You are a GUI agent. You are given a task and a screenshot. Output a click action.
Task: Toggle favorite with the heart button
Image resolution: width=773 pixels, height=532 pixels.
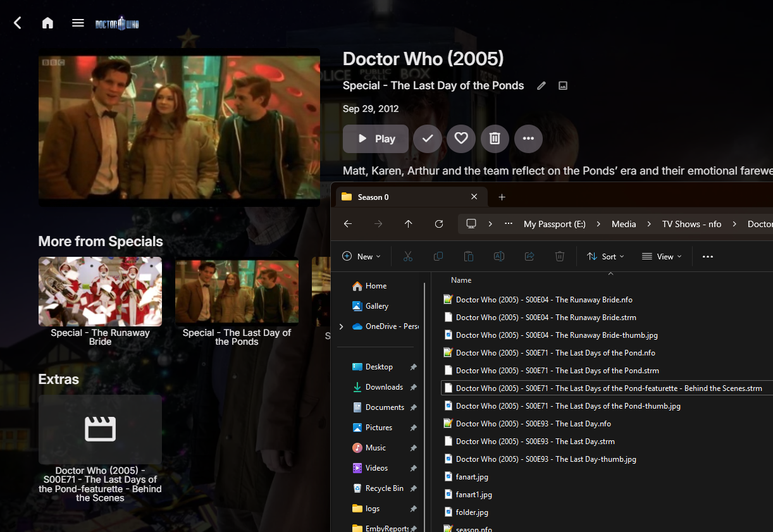coord(461,139)
